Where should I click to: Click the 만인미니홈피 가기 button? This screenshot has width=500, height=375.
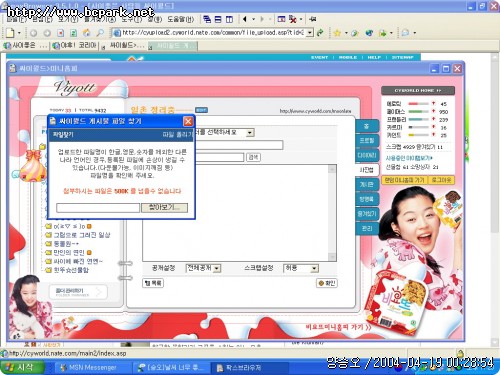404,180
